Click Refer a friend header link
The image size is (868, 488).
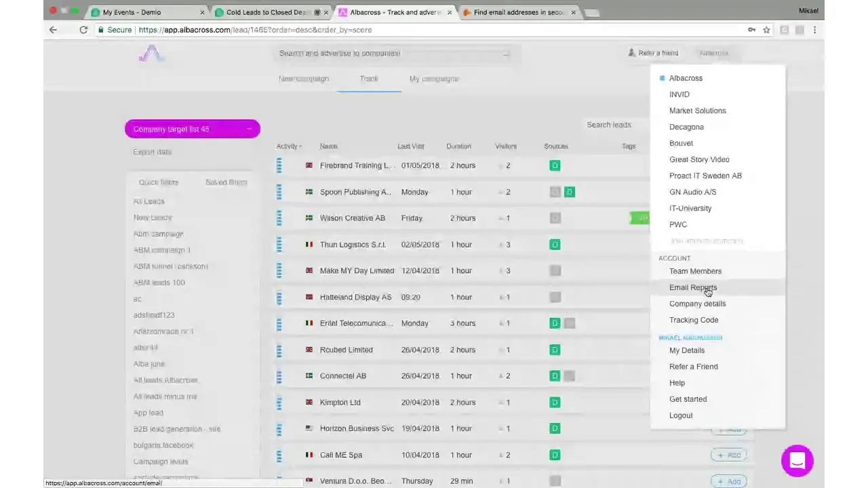(653, 53)
